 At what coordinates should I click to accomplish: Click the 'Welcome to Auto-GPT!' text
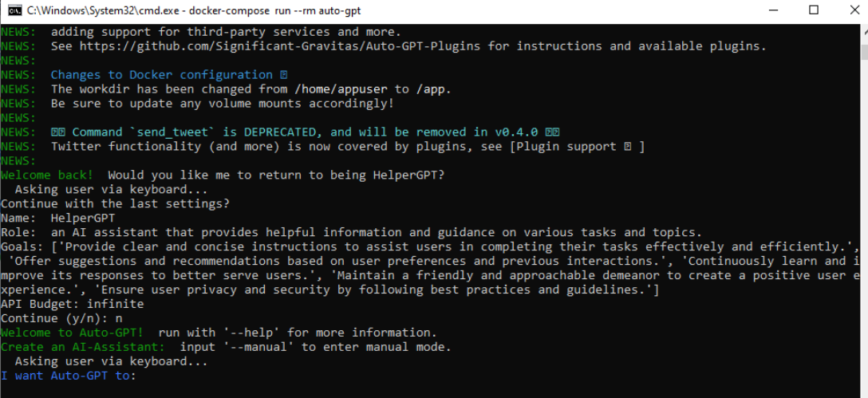pos(72,333)
